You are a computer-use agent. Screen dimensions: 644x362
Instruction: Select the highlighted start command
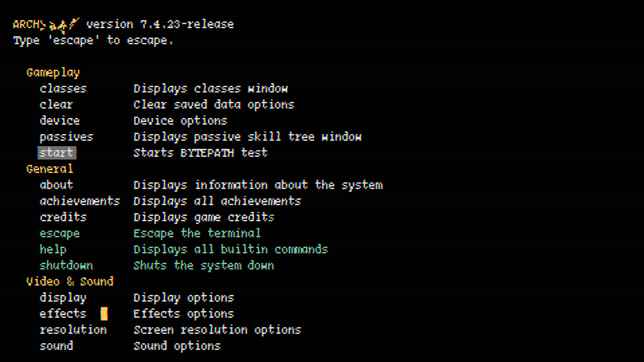coord(56,153)
